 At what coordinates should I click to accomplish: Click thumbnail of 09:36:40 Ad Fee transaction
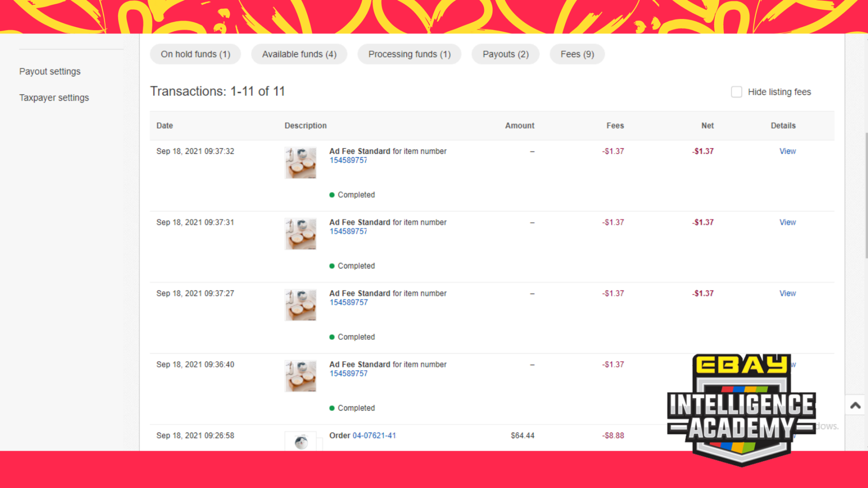[x=300, y=376]
